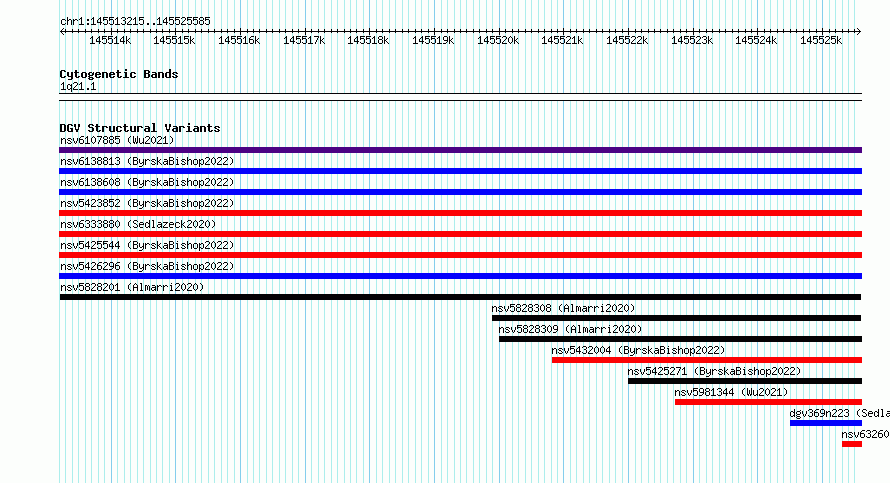Click the Cytogenetic Bands track title

pyautogui.click(x=119, y=74)
